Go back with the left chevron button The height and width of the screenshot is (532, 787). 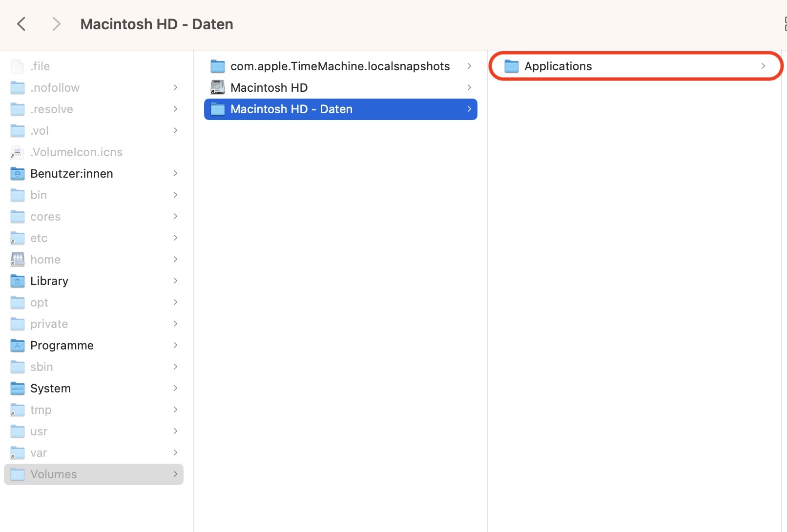(x=21, y=24)
